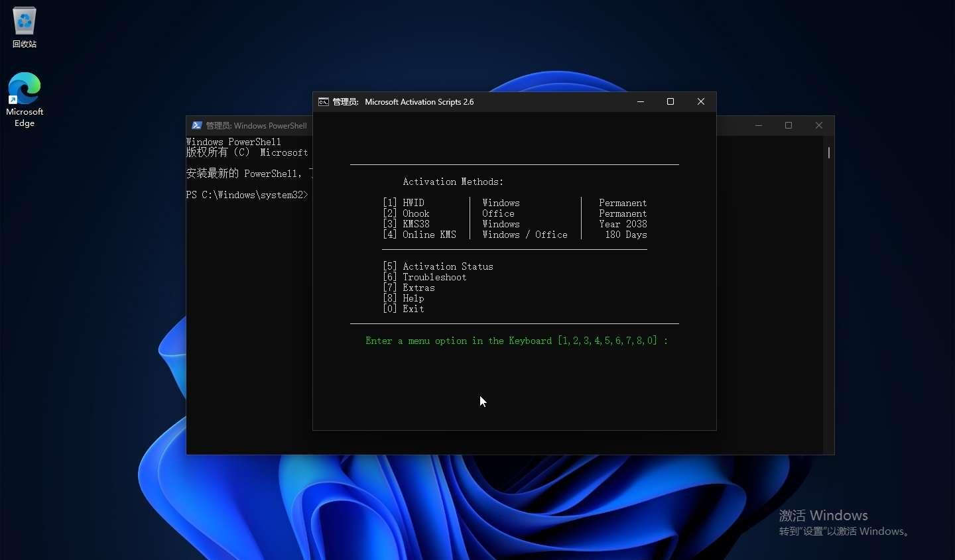Click the '[7] Extras' line

tap(409, 288)
